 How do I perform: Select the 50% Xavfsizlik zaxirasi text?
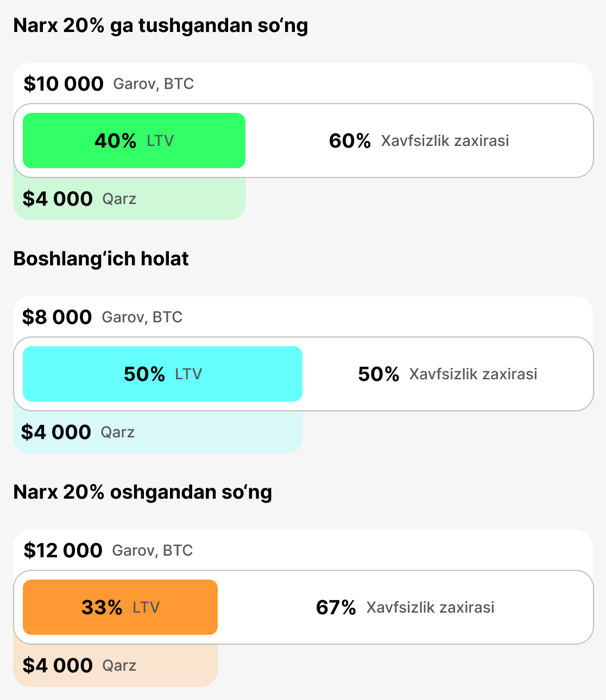pyautogui.click(x=447, y=374)
